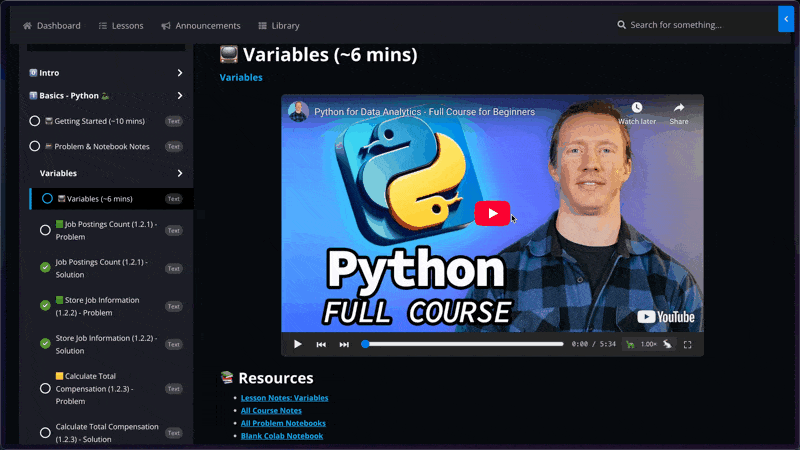800x450 pixels.
Task: Collapse the sidebar with blue arrow tab
Action: [x=785, y=19]
